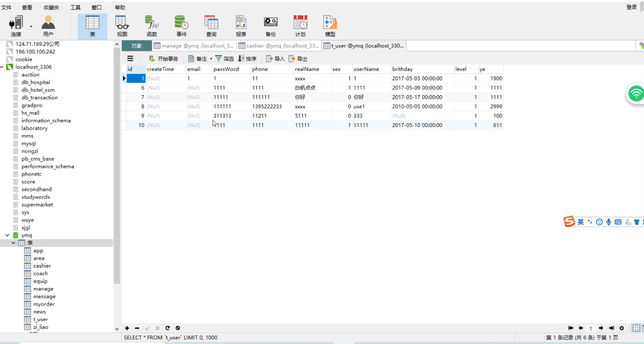Viewport: 644px width, 344px height.
Task: Collapse the 表 tables tree node
Action: [x=13, y=243]
